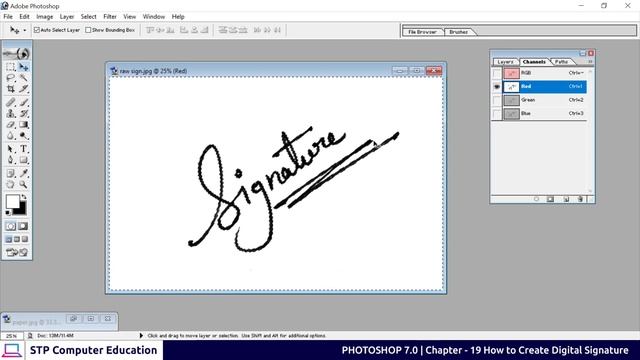Open the Filter menu
640x360 pixels.
pos(110,17)
